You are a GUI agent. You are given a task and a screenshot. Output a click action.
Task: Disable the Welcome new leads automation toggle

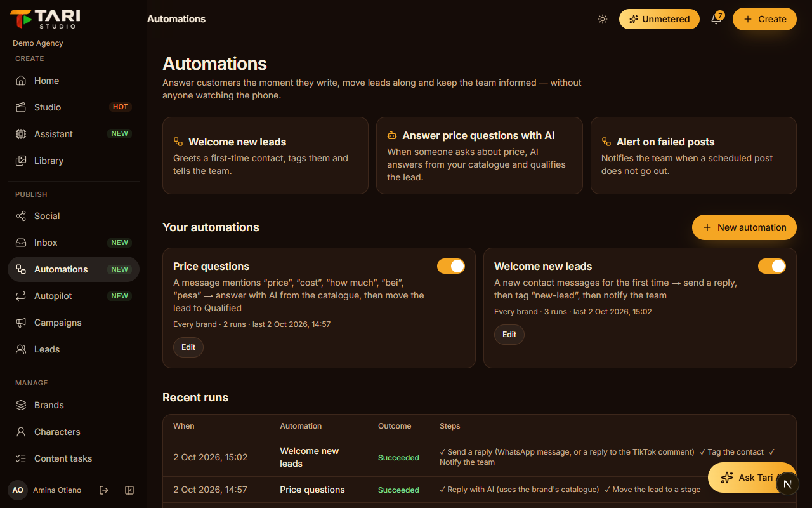[x=772, y=266]
